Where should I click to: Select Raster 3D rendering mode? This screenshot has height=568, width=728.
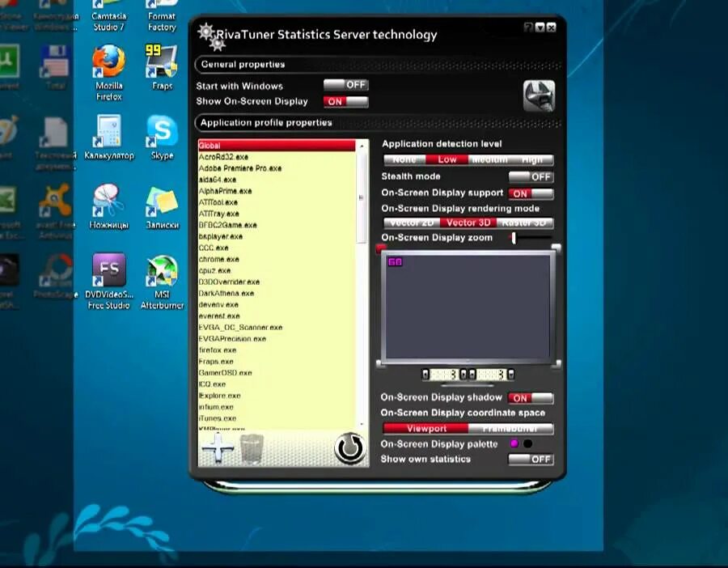(525, 223)
